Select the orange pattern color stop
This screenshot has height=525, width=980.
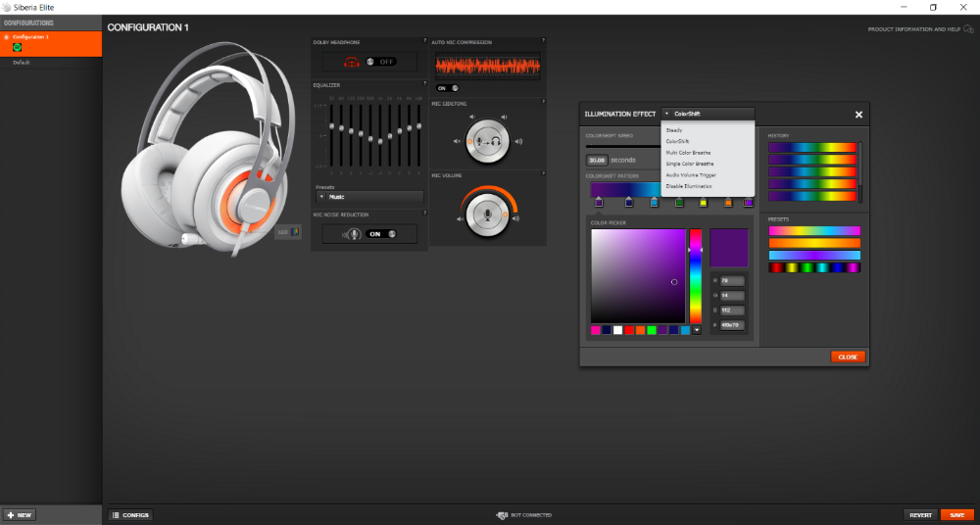click(728, 202)
